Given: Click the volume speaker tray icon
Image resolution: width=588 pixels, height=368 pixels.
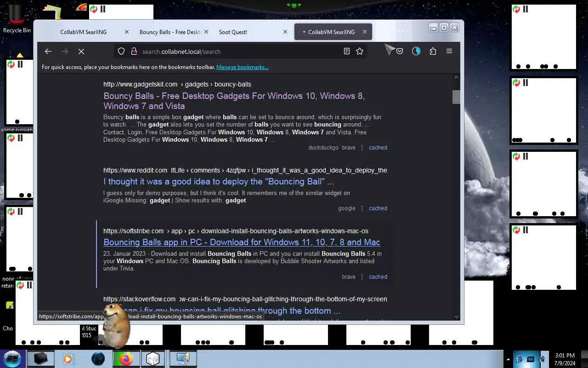Looking at the screenshot, I should [542, 359].
